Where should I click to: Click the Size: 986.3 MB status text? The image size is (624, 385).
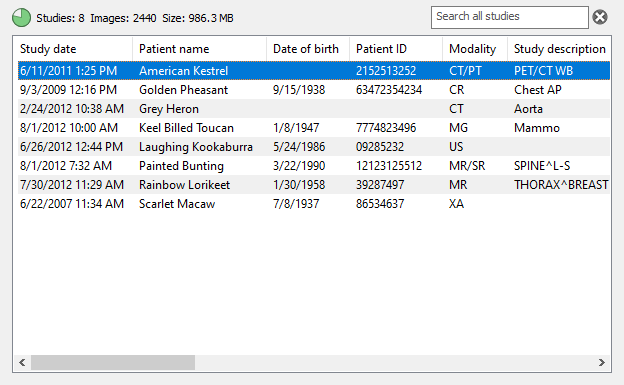(x=198, y=18)
